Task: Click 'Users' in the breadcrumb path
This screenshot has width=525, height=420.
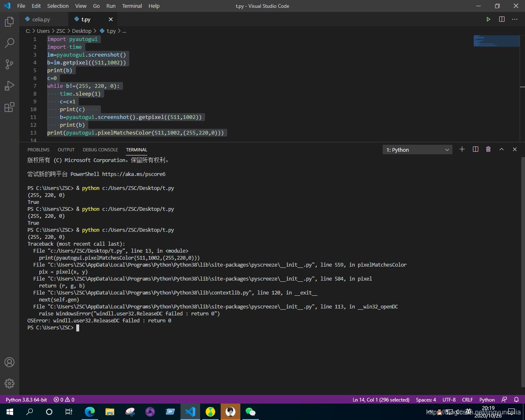Action: point(43,31)
